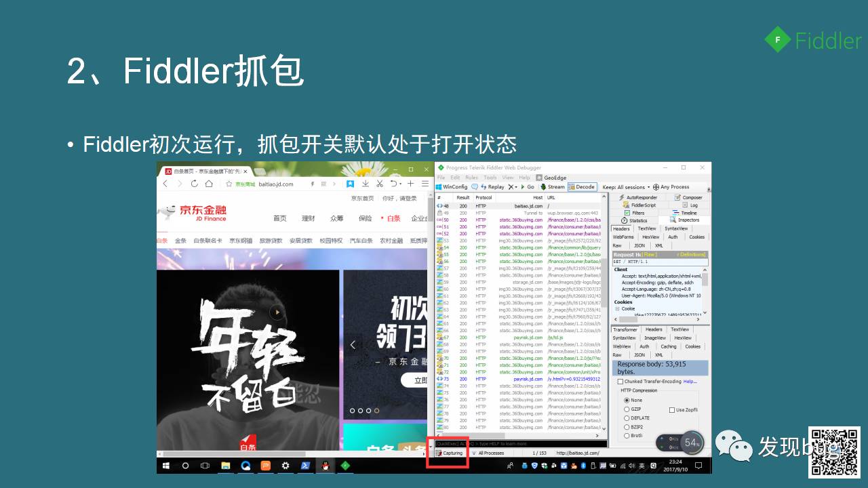The image size is (868, 488).
Task: Open the File menu in Fiddler
Action: [441, 178]
